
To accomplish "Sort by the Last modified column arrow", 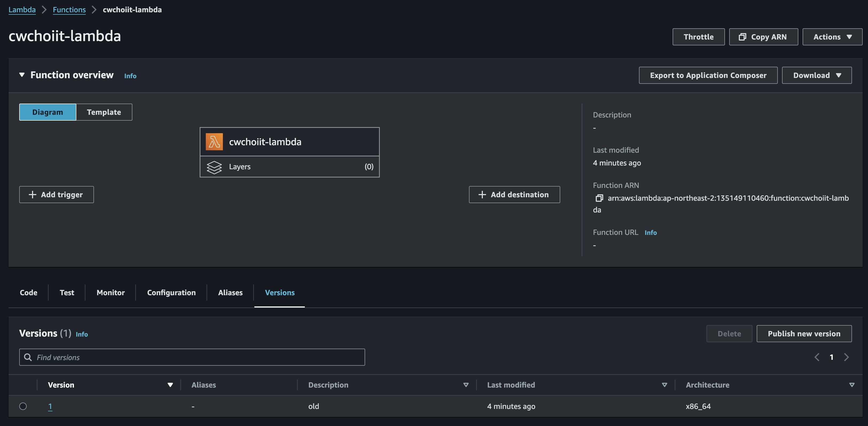I will (664, 385).
